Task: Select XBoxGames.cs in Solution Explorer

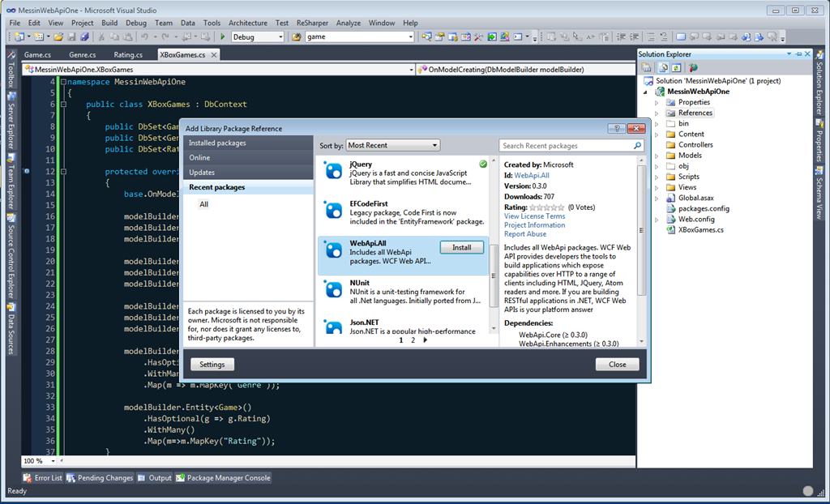Action: point(701,230)
